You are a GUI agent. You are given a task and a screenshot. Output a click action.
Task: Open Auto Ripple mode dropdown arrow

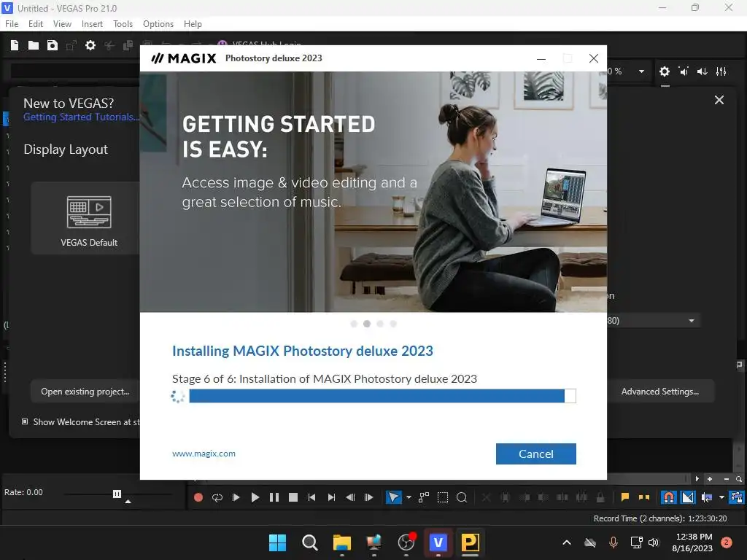[x=721, y=497]
